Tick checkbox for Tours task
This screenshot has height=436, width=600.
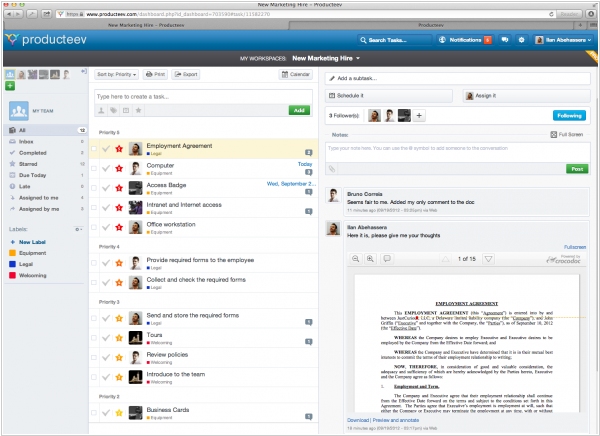click(x=94, y=338)
